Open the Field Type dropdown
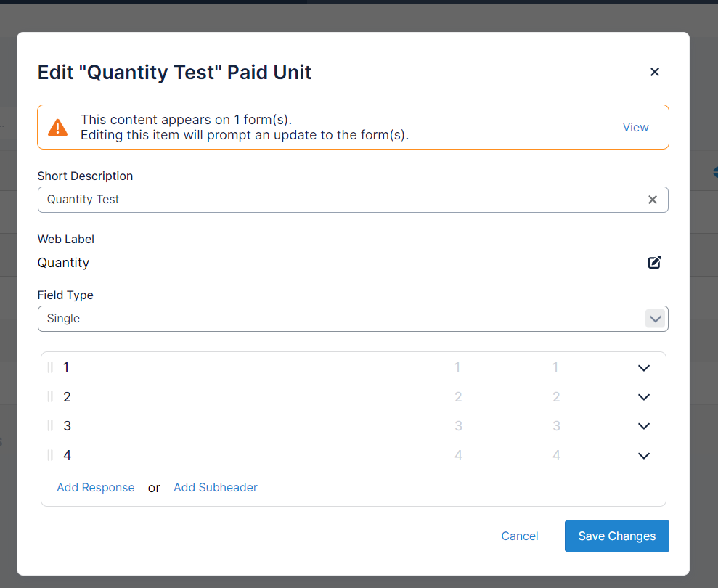718x588 pixels. point(655,319)
